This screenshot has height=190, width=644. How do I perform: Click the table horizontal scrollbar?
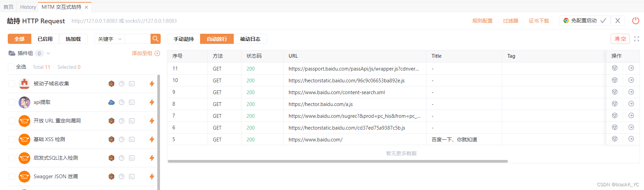(x=337, y=161)
